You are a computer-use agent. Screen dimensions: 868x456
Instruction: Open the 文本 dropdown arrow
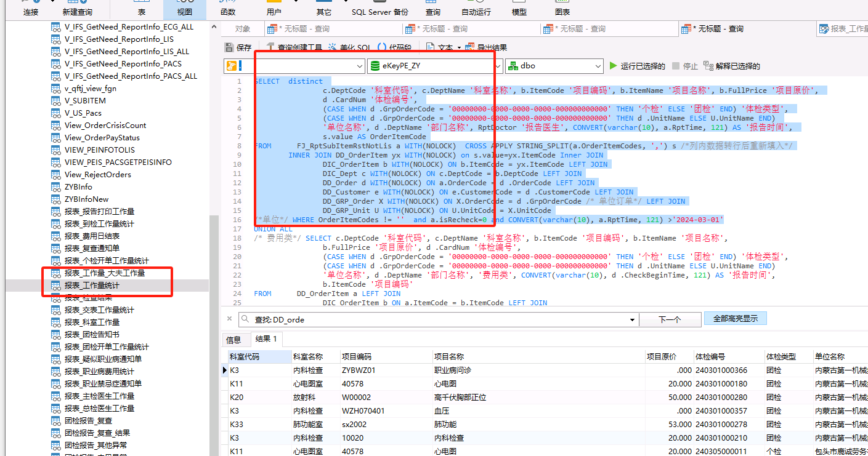point(459,47)
